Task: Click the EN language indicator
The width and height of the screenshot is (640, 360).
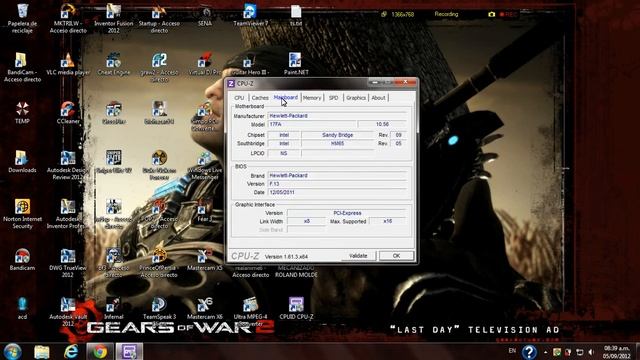Action: pyautogui.click(x=512, y=351)
